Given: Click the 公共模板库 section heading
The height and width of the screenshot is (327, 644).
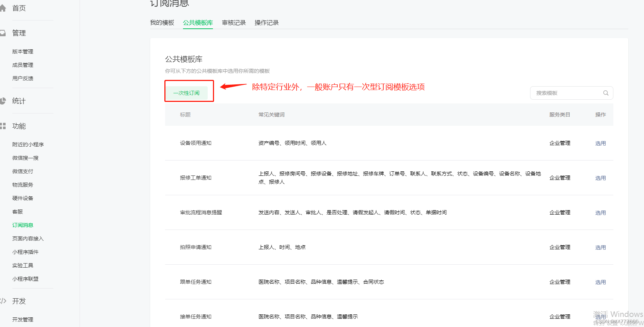Looking at the screenshot, I should (184, 59).
